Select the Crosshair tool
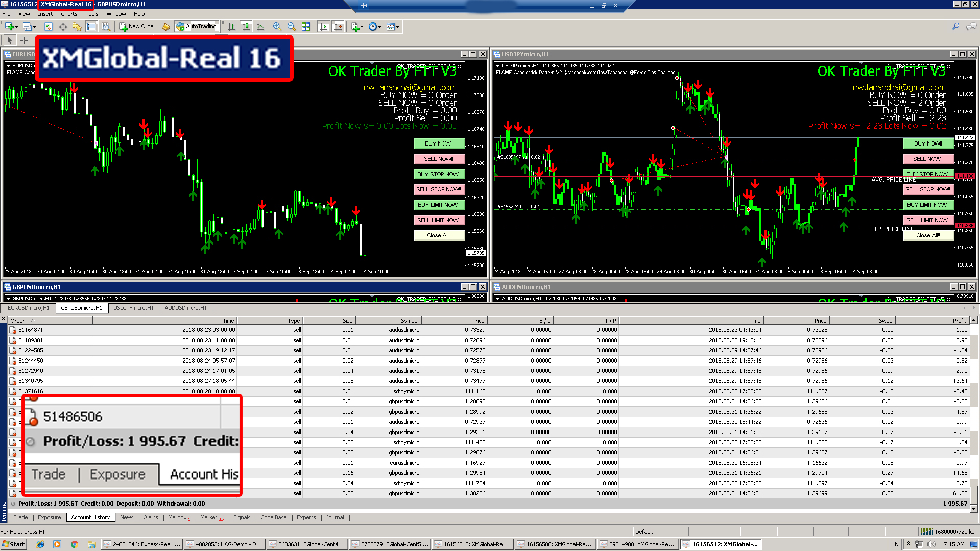This screenshot has height=551, width=980. pos(24,40)
